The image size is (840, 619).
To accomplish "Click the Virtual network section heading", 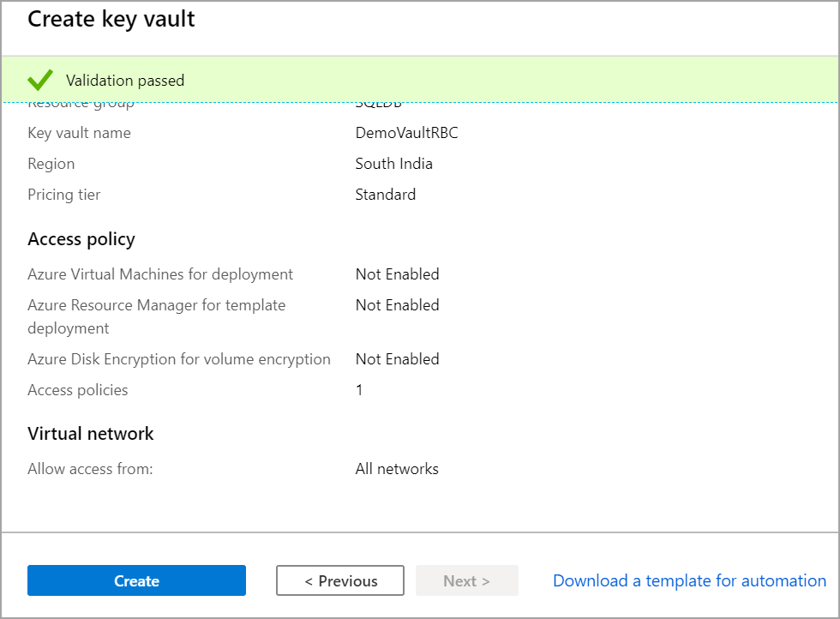I will tap(91, 434).
